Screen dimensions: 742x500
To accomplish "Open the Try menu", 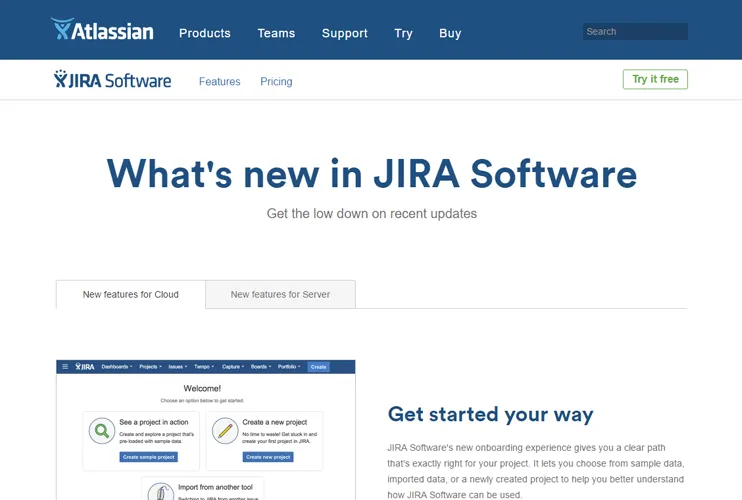I will [403, 33].
